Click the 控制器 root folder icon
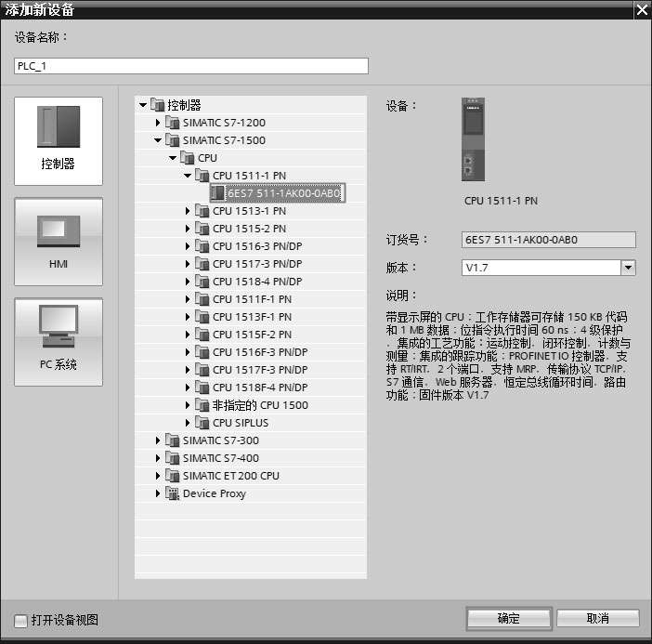 (158, 105)
